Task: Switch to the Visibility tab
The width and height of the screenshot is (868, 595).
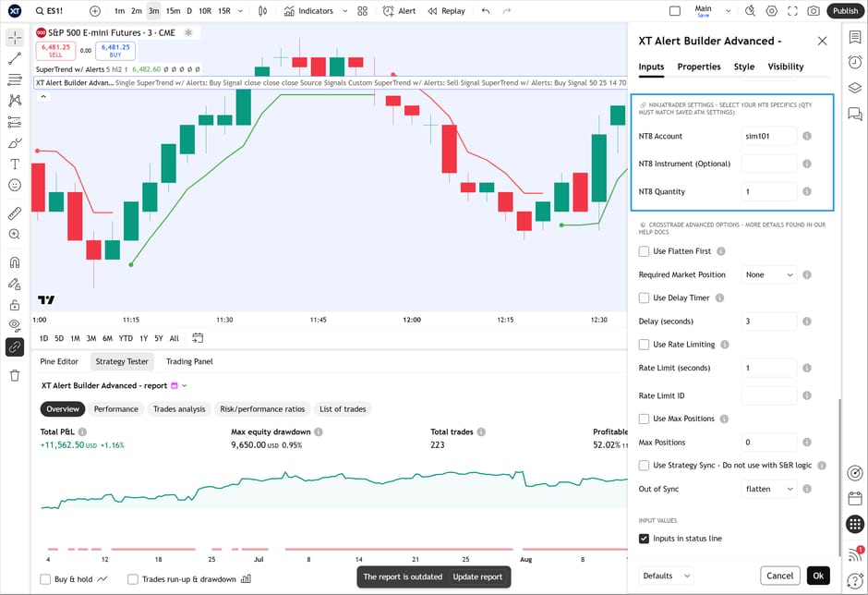Action: [786, 67]
